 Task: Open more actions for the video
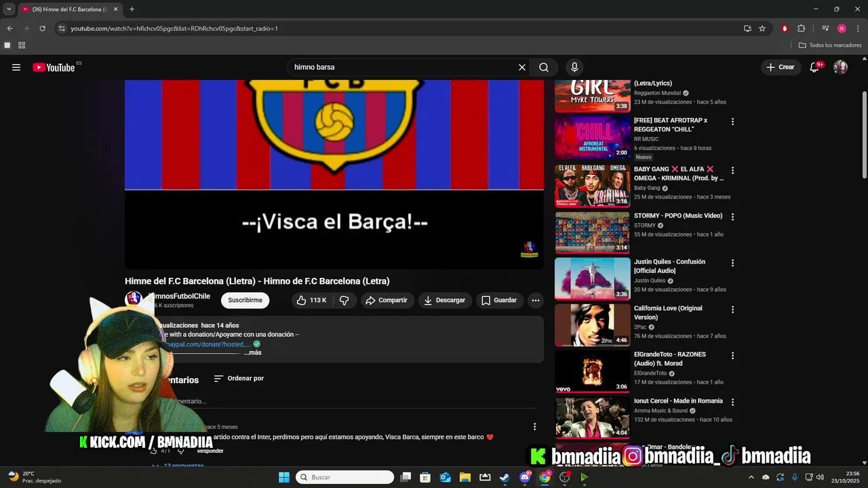tap(536, 300)
